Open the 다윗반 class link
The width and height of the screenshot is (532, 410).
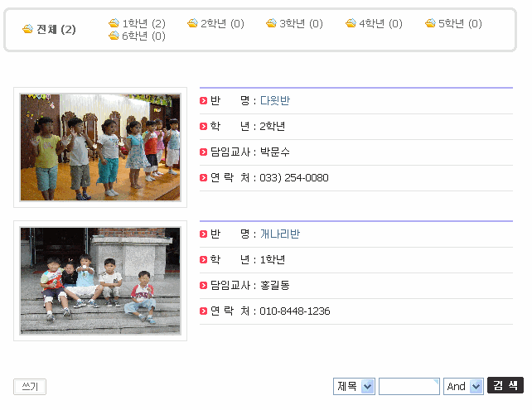pos(275,100)
